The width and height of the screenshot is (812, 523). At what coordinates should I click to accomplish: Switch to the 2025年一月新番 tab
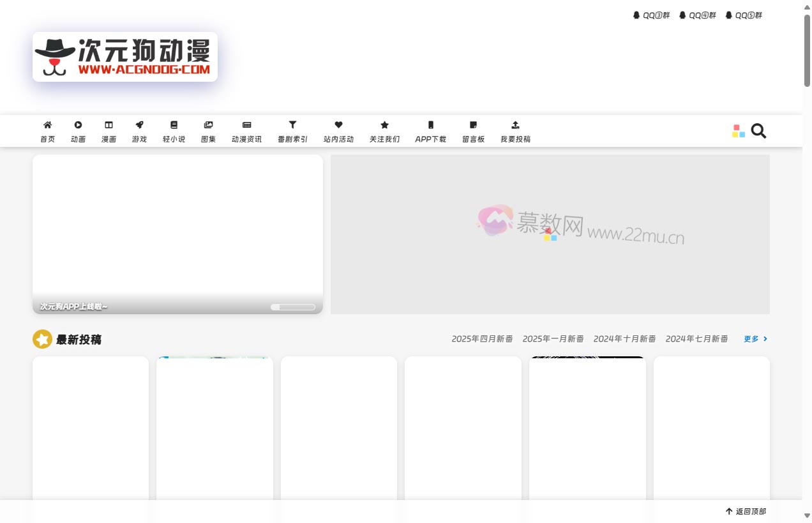[x=553, y=339]
